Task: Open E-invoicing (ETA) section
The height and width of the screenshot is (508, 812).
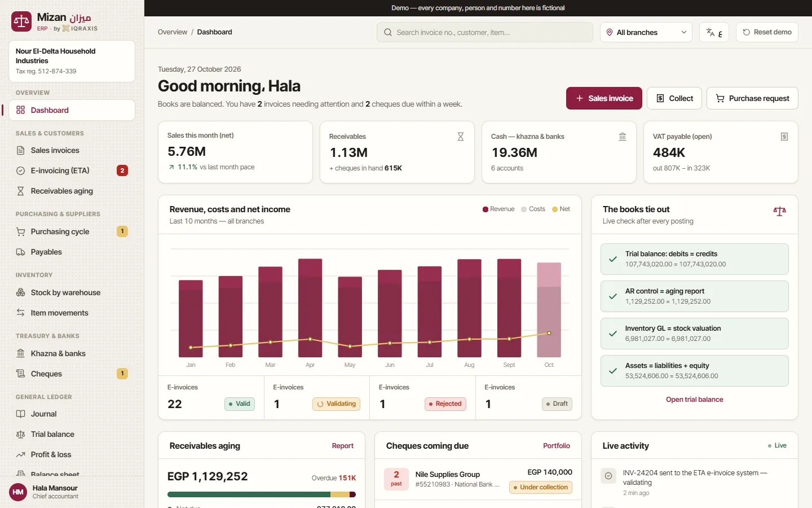Action: click(x=72, y=170)
